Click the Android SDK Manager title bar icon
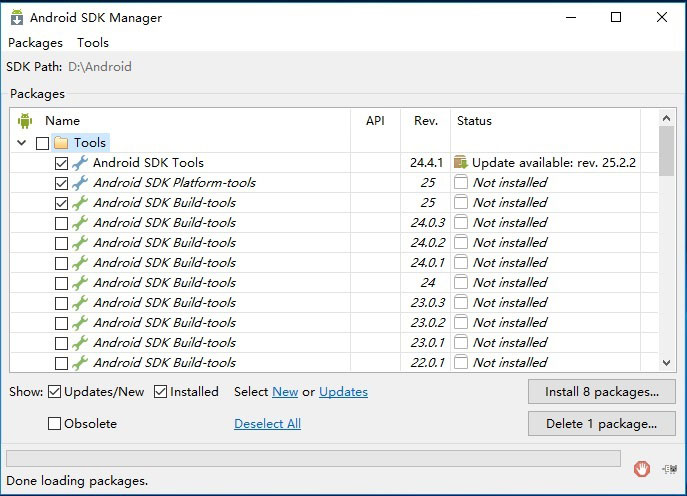This screenshot has height=496, width=687. coord(17,17)
